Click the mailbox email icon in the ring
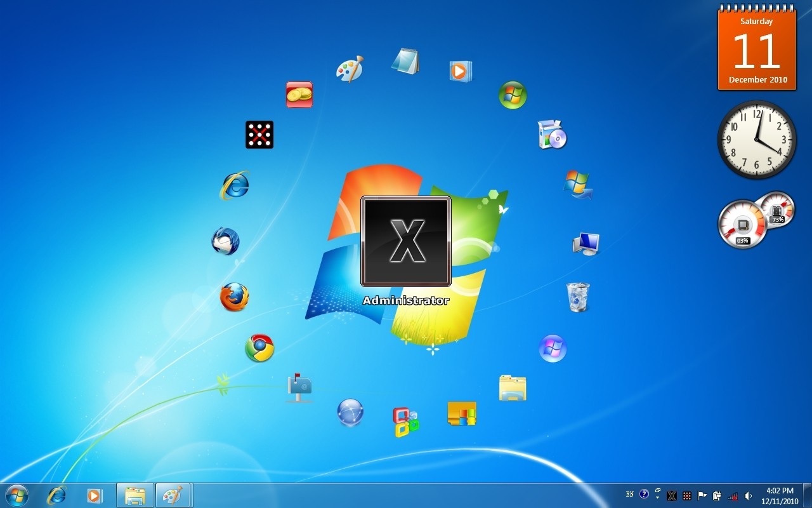 coord(299,387)
